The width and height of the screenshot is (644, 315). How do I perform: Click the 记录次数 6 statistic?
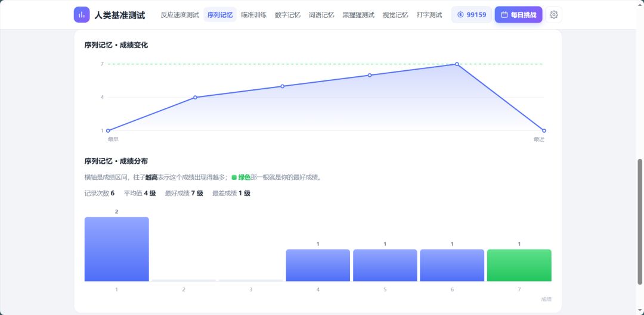point(100,193)
